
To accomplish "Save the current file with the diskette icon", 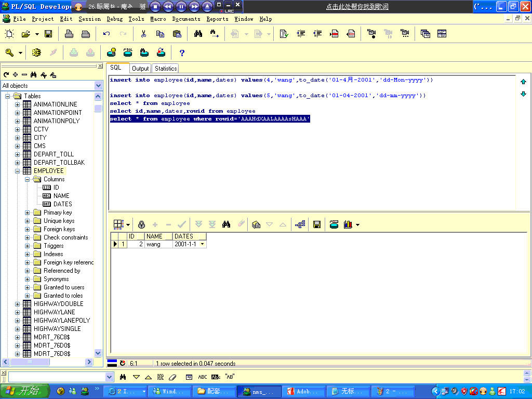I will [x=48, y=34].
